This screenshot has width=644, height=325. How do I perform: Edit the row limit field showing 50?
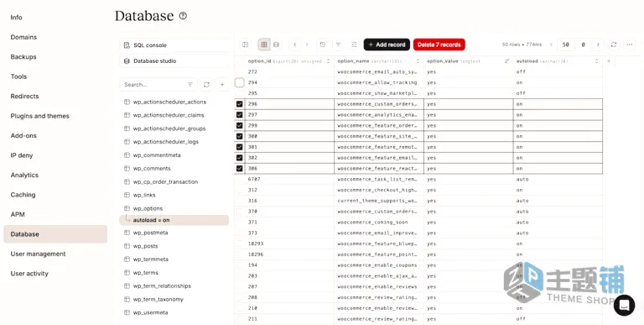pyautogui.click(x=565, y=45)
